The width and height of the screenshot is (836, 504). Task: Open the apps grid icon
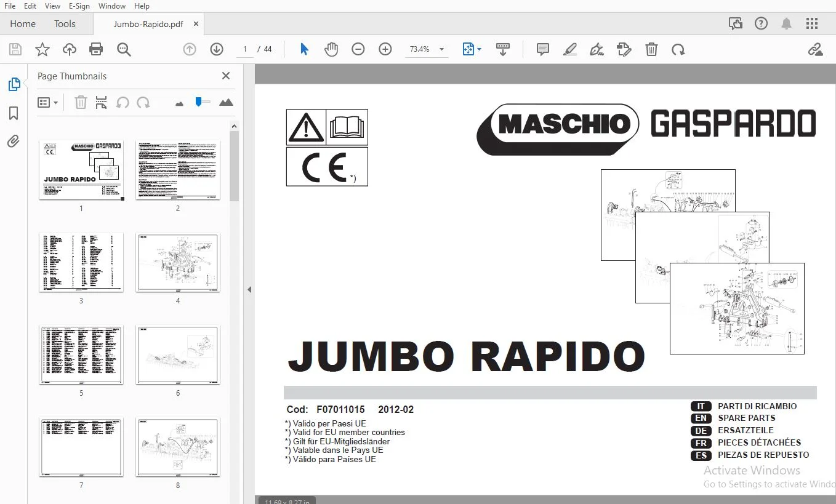(x=812, y=24)
